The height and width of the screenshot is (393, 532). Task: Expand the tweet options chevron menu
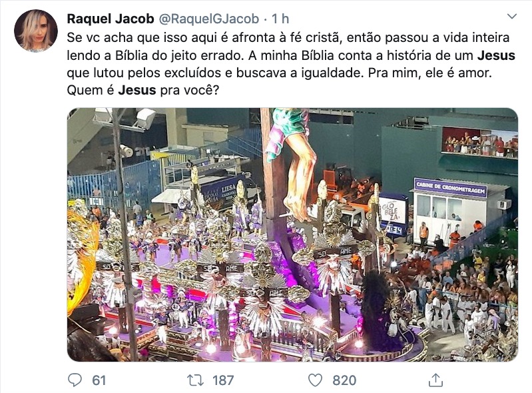511,16
